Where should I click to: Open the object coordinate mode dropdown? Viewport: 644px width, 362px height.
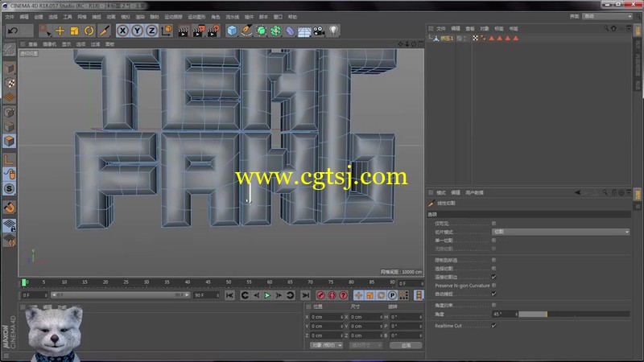coord(327,345)
